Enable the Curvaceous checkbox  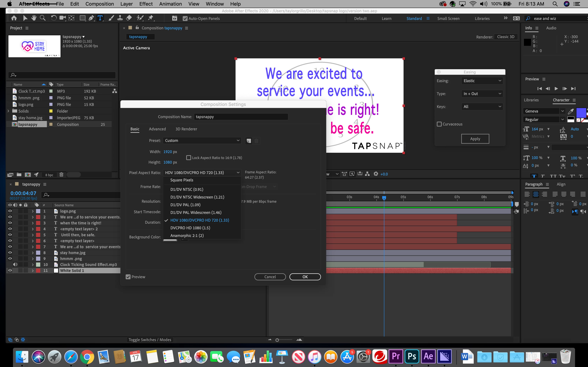pos(439,124)
